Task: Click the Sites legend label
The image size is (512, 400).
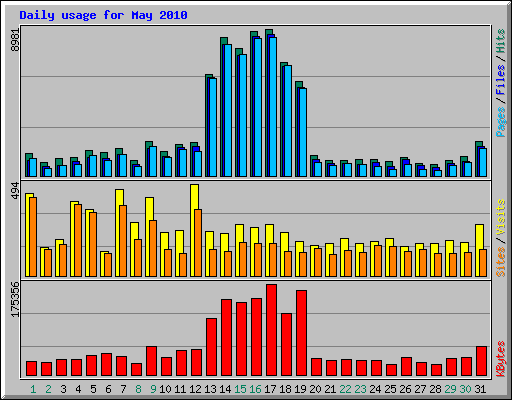Action: coord(501,262)
